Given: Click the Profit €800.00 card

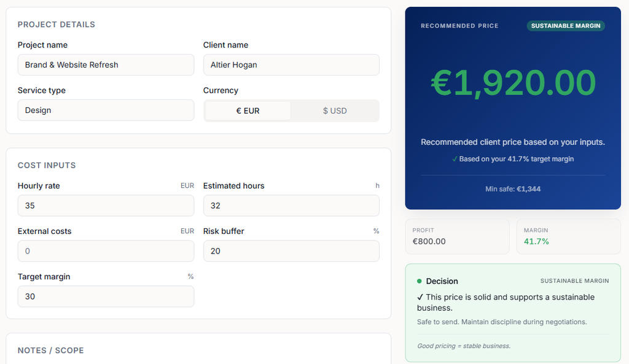Looking at the screenshot, I should click(x=457, y=236).
